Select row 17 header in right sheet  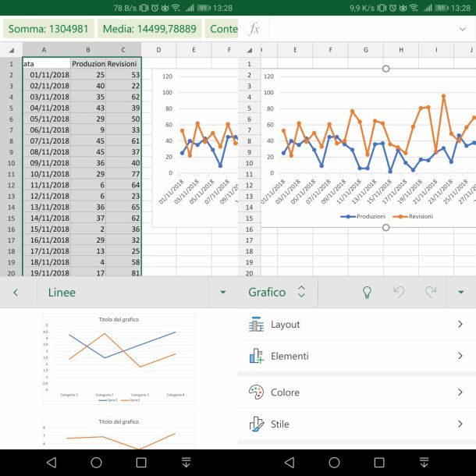point(249,240)
